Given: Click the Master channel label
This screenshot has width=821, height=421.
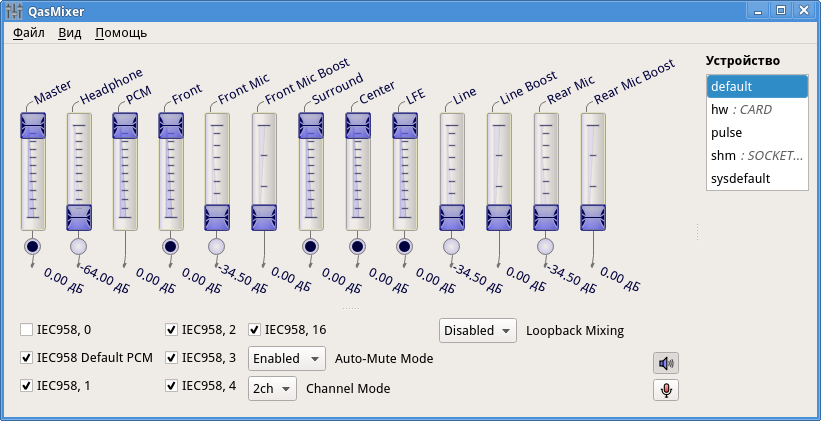Looking at the screenshot, I should coord(52,93).
